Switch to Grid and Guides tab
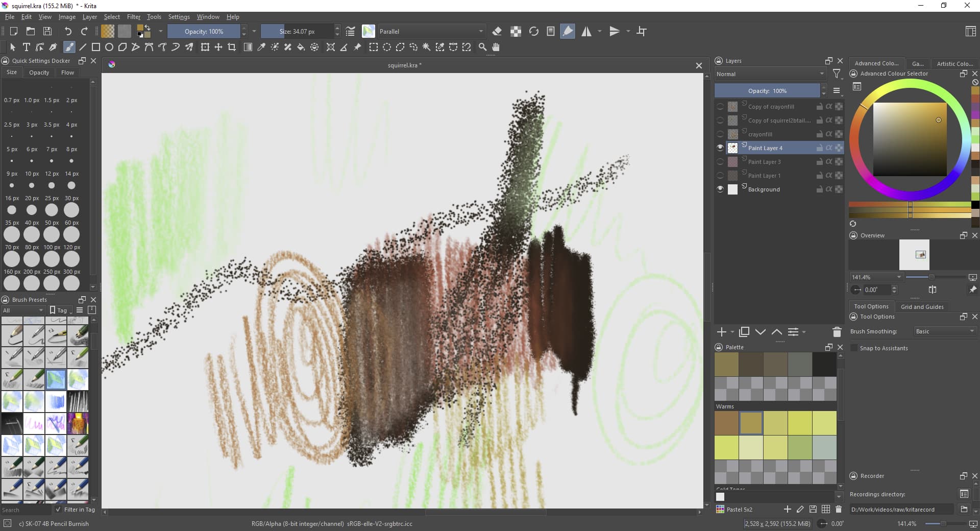Image resolution: width=980 pixels, height=531 pixels. click(x=922, y=306)
